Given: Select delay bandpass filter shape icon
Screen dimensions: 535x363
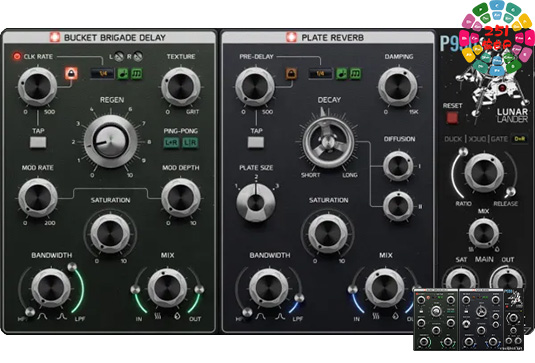Looking at the screenshot, I should coord(43,316).
